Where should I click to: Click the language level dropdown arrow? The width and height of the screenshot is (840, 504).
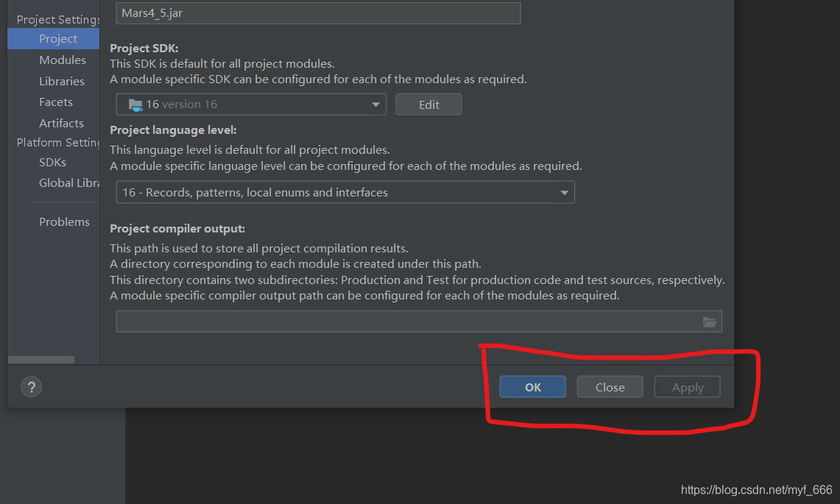[x=564, y=193]
